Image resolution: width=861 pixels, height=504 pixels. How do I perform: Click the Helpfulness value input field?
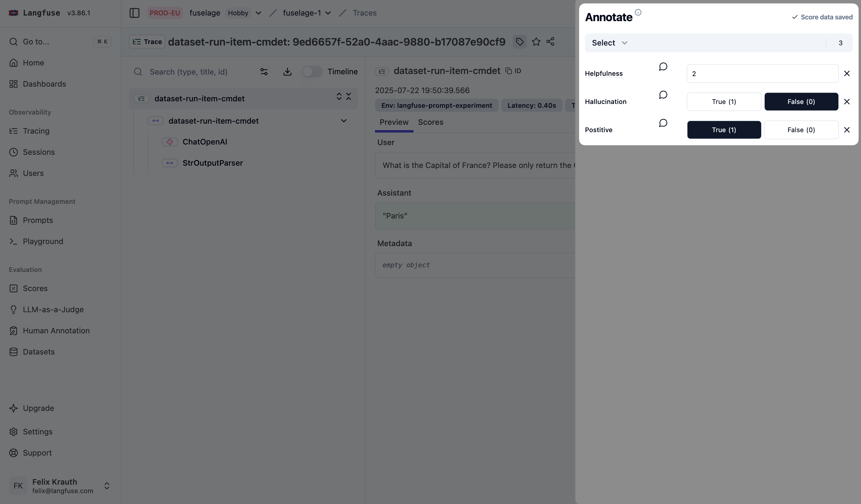(762, 73)
